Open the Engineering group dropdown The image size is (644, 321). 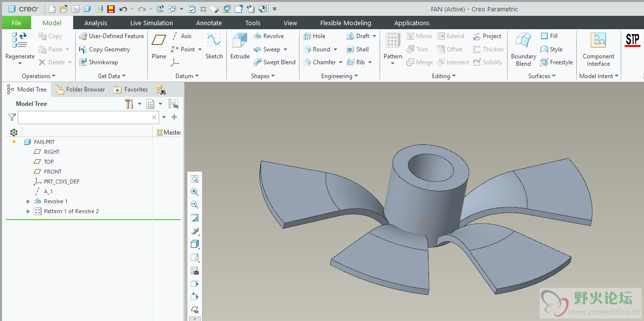click(x=339, y=76)
